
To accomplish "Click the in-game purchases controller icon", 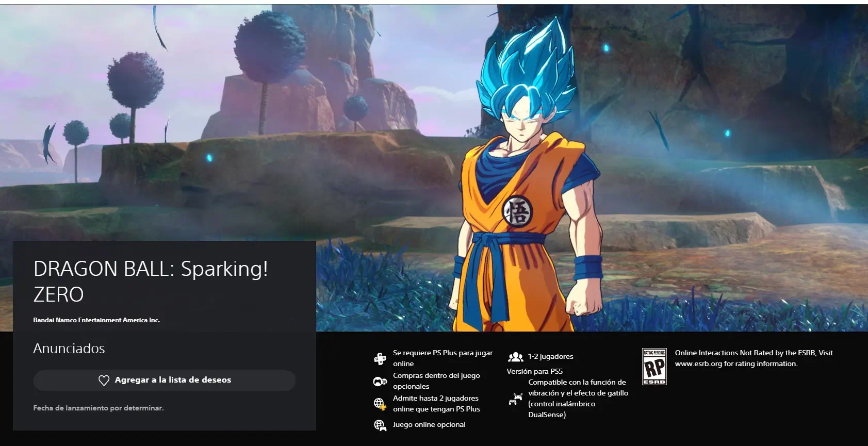I will pos(380,382).
